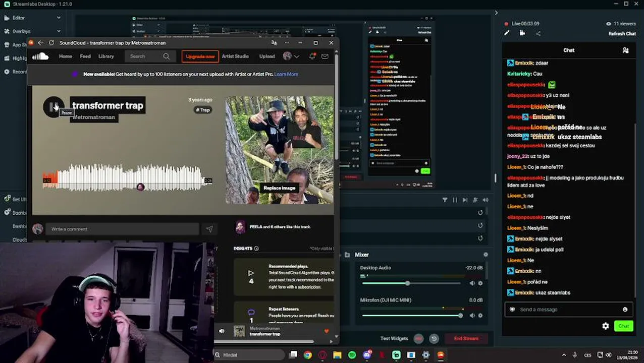Toggle pause icon in the sources toolbar
Viewport: 644px width, 363px height.
455,200
